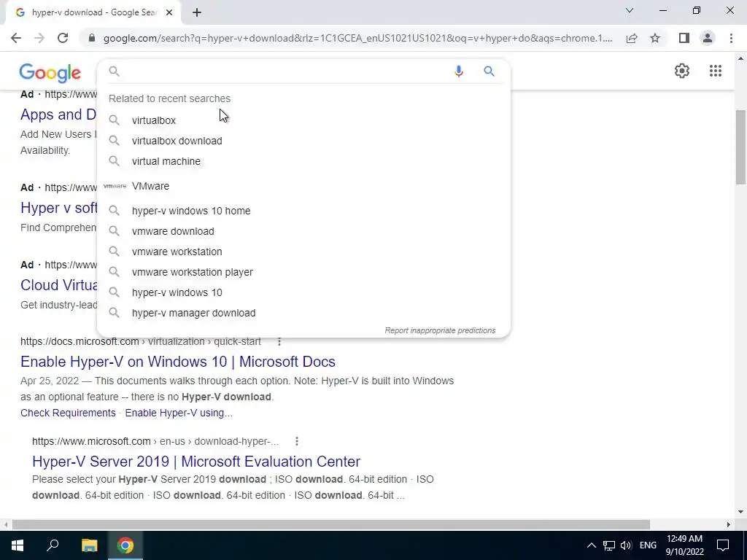Click the scroll down arrow
This screenshot has width=747, height=560.
click(x=740, y=512)
